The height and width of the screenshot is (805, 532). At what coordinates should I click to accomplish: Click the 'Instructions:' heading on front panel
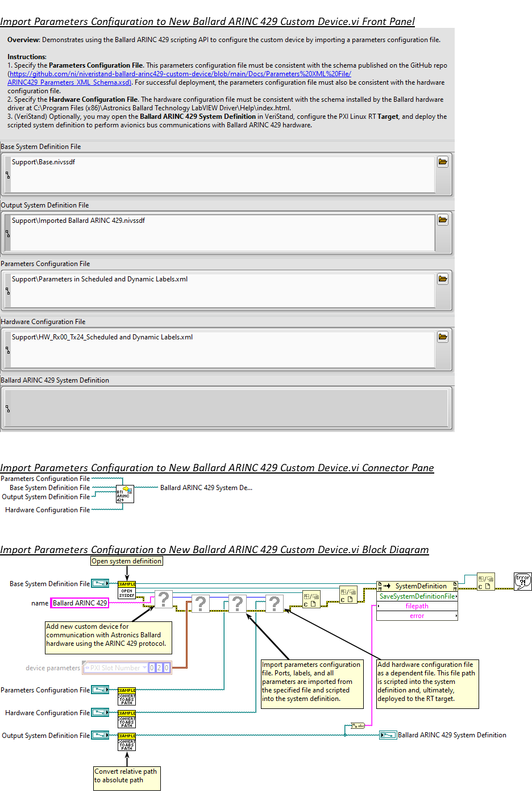(27, 57)
